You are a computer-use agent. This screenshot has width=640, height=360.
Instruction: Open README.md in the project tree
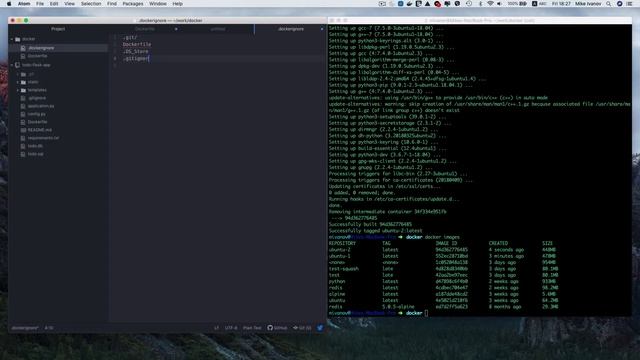(x=40, y=130)
